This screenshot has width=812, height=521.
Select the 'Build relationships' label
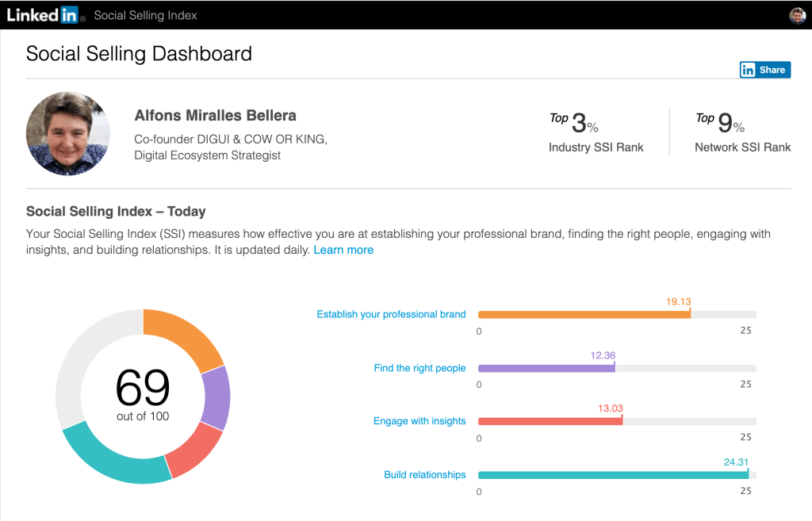point(425,474)
